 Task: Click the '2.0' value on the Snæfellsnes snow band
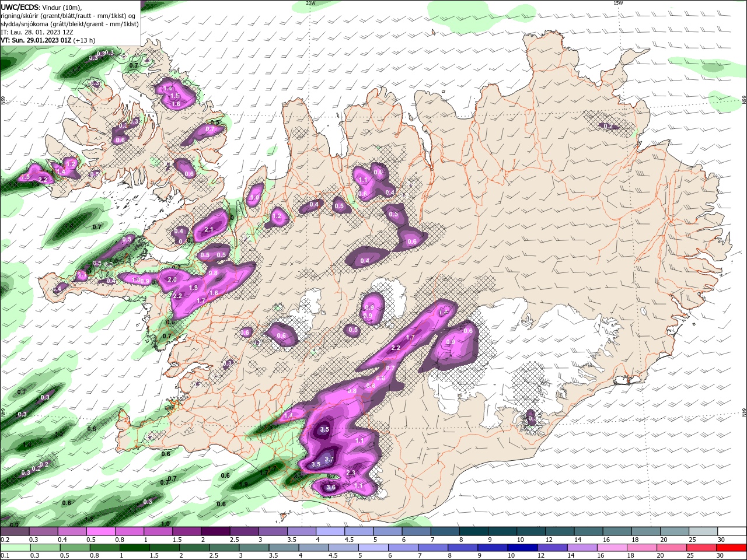172,280
